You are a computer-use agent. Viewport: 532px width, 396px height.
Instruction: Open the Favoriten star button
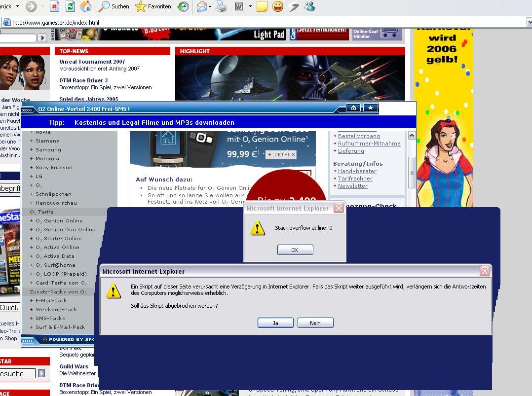click(x=152, y=6)
